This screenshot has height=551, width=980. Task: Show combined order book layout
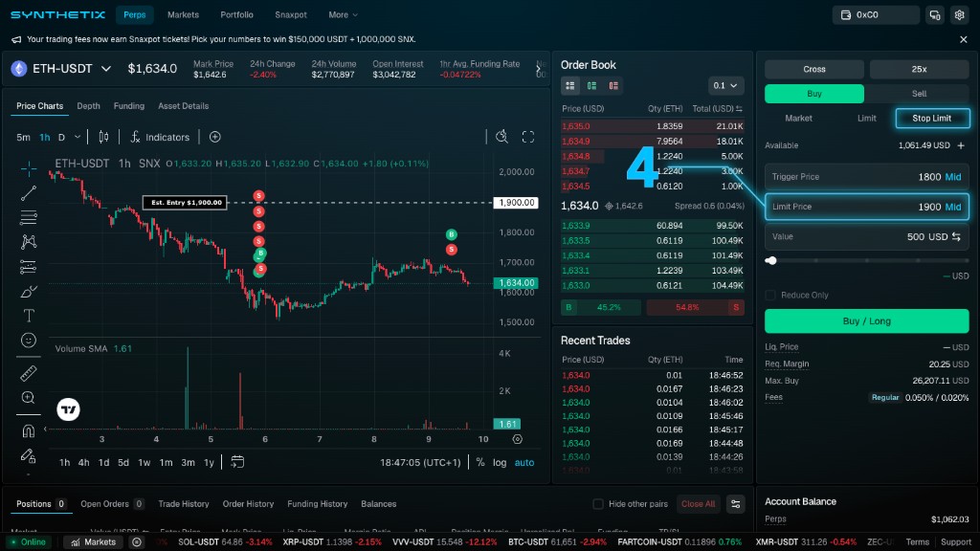click(x=570, y=85)
